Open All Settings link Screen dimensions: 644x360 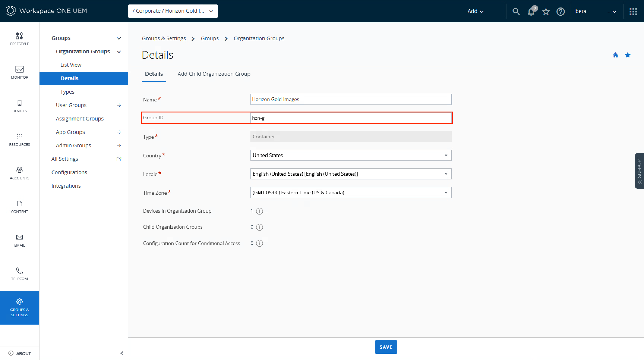point(65,159)
